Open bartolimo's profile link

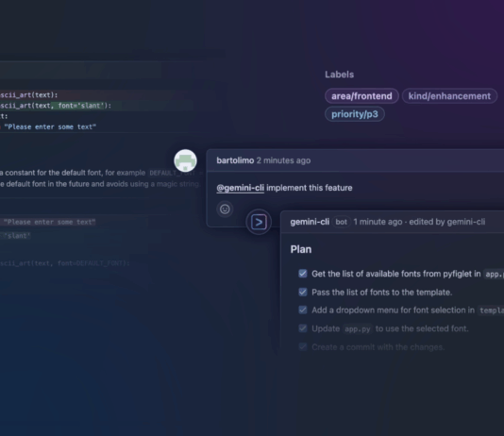pyautogui.click(x=235, y=160)
